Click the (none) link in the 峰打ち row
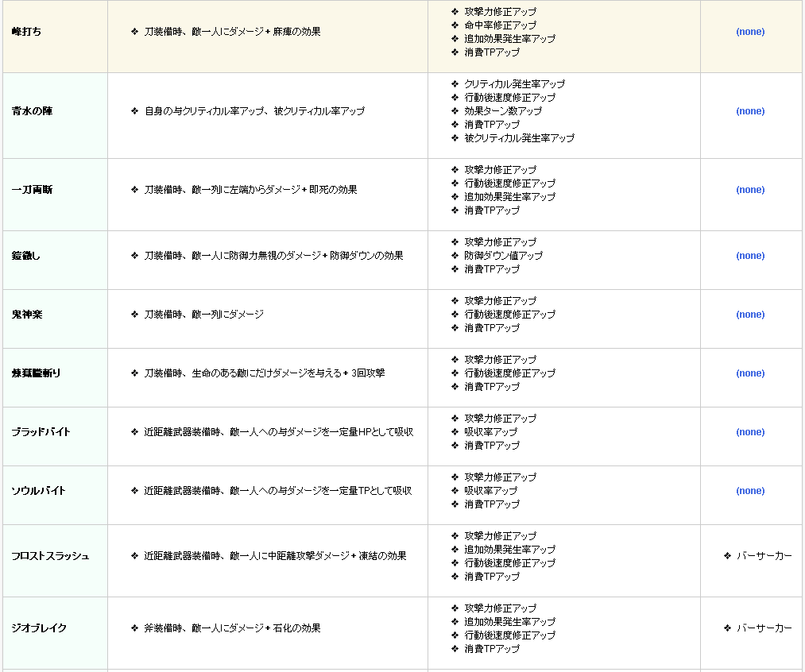This screenshot has height=672, width=805. 750,32
